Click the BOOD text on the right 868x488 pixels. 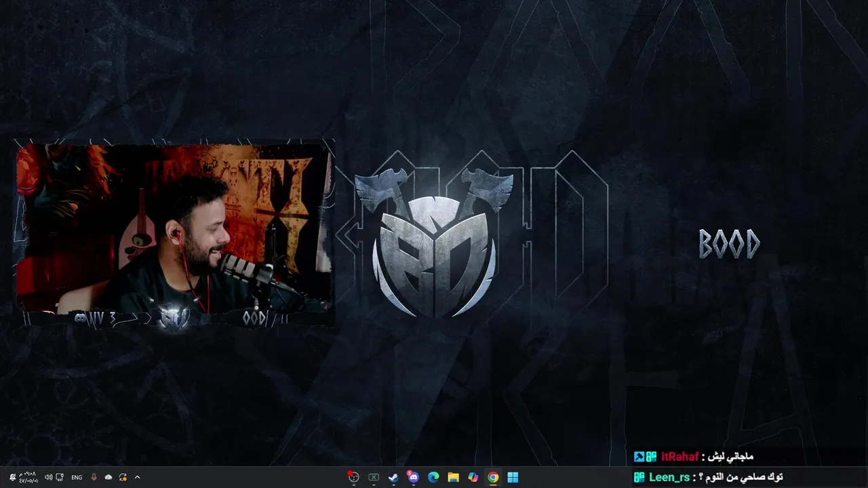coord(729,244)
